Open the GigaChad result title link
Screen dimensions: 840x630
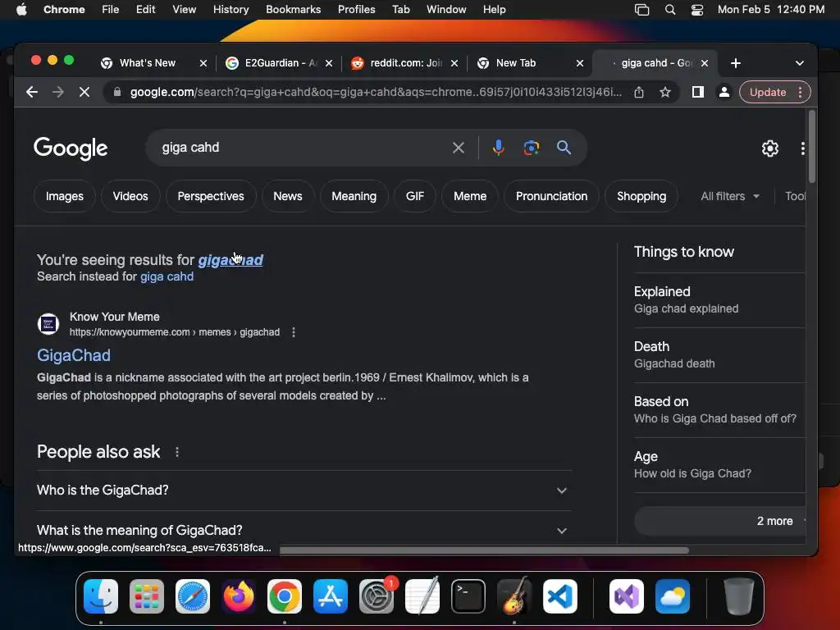[73, 356]
